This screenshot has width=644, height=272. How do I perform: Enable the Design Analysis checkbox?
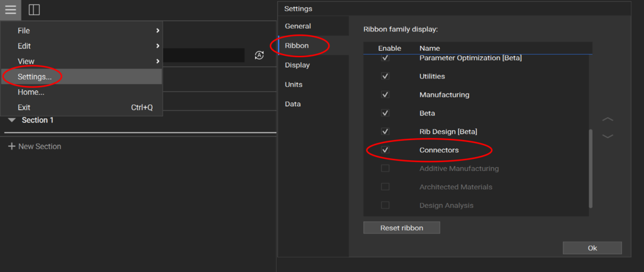(x=385, y=205)
